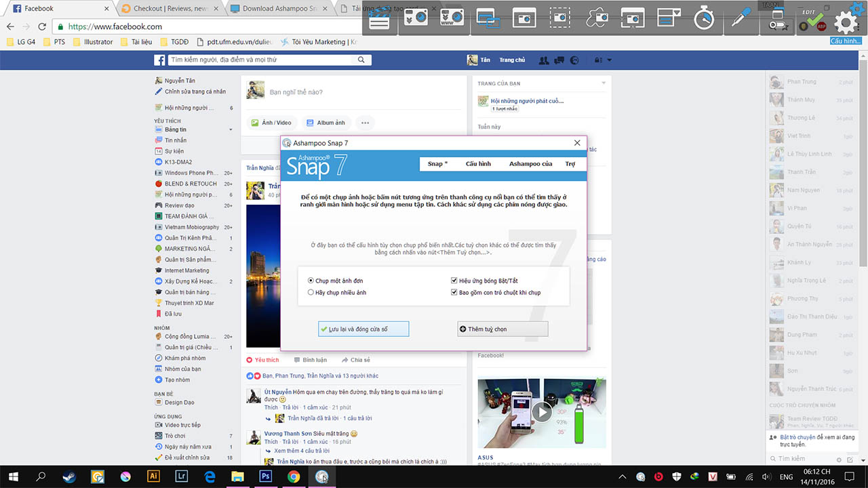Select 'Chụp một ảnh đơn' radio option

(x=311, y=281)
